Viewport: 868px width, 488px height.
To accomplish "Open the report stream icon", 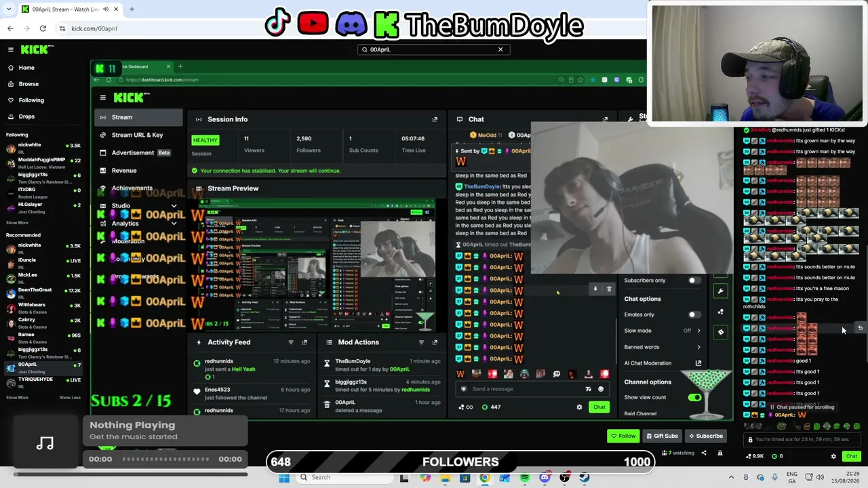I will click(720, 453).
